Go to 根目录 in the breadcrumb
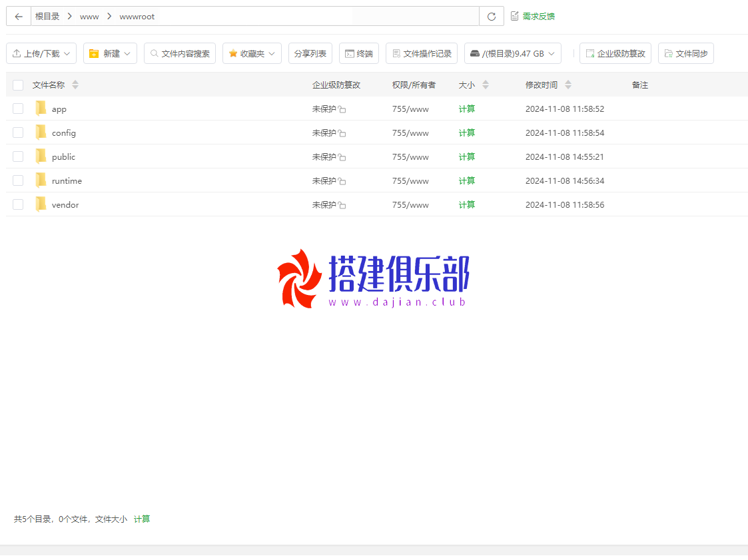The image size is (748, 560). (47, 16)
